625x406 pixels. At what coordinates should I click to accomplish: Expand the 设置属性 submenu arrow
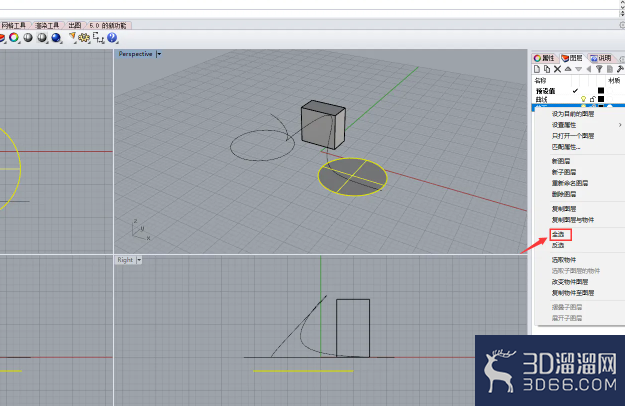(620, 125)
